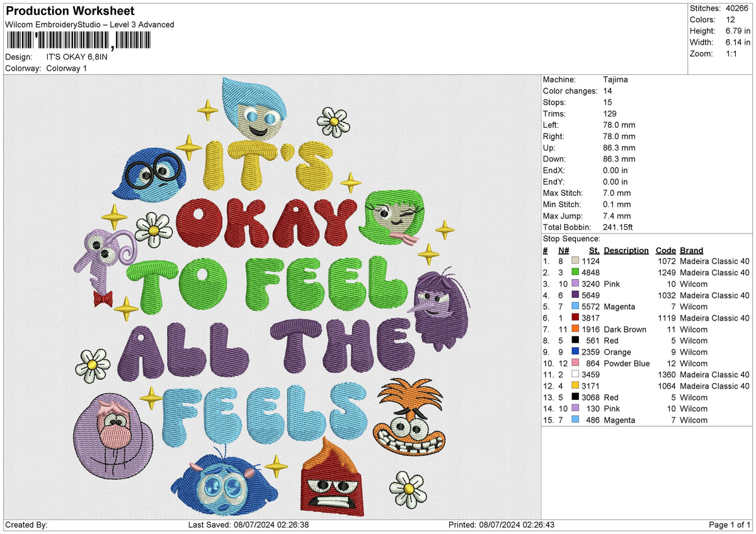Viewport: 756px width, 534px height.
Task: Select the 'Code' column header
Action: click(665, 250)
